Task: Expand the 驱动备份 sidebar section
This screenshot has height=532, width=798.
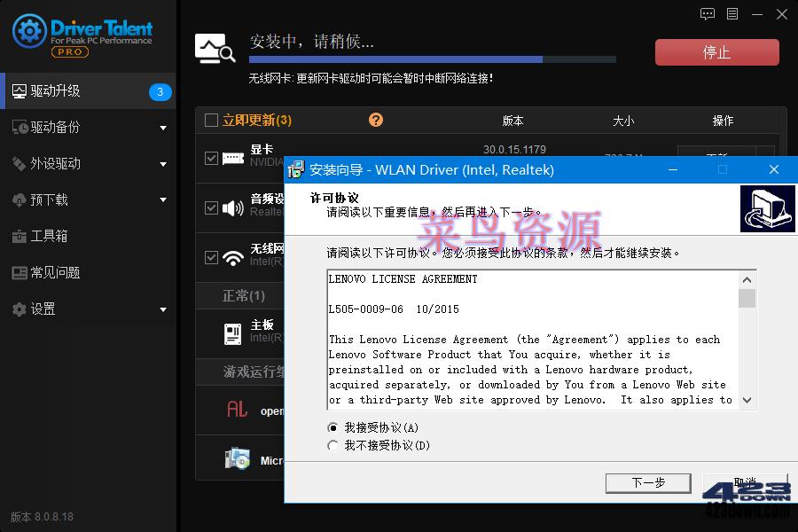Action: coord(53,127)
